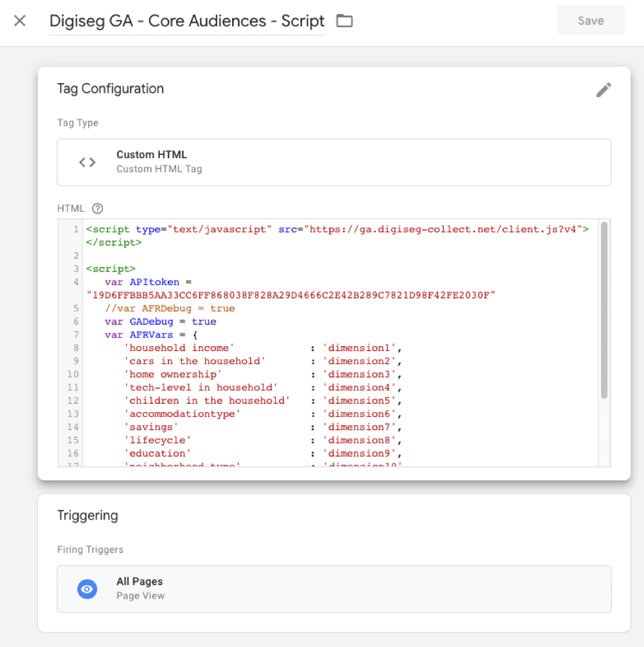This screenshot has width=644, height=647.
Task: Click the 'home ownership' key
Action: [173, 375]
